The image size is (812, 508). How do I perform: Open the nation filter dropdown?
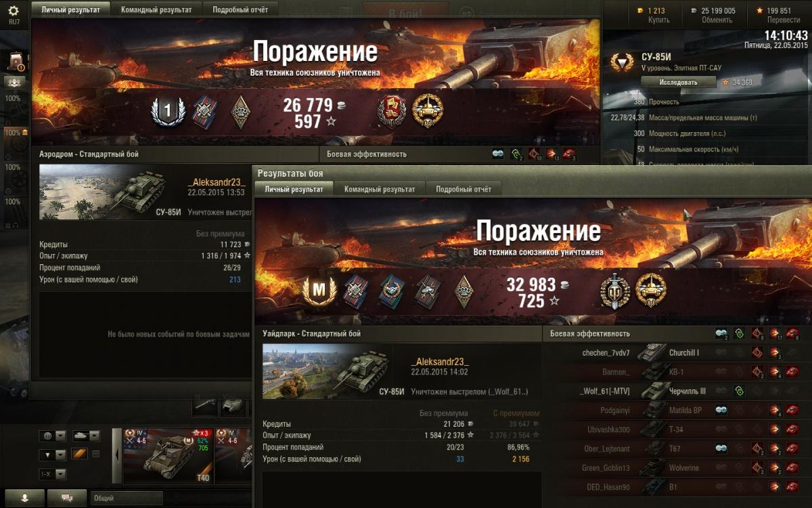coord(52,436)
